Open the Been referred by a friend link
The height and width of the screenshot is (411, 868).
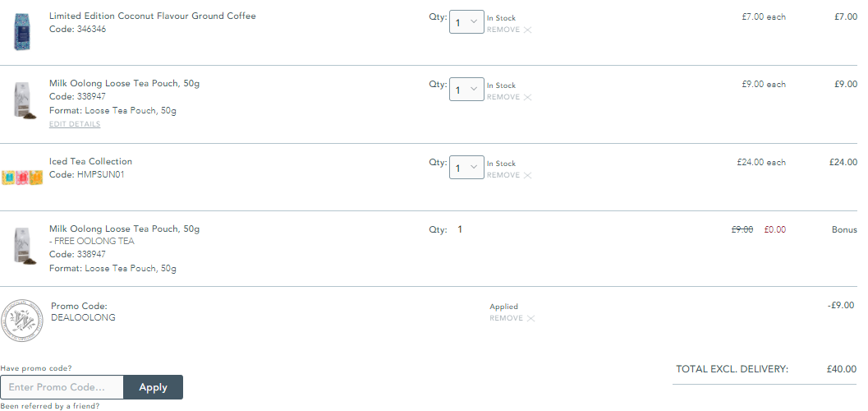point(50,406)
